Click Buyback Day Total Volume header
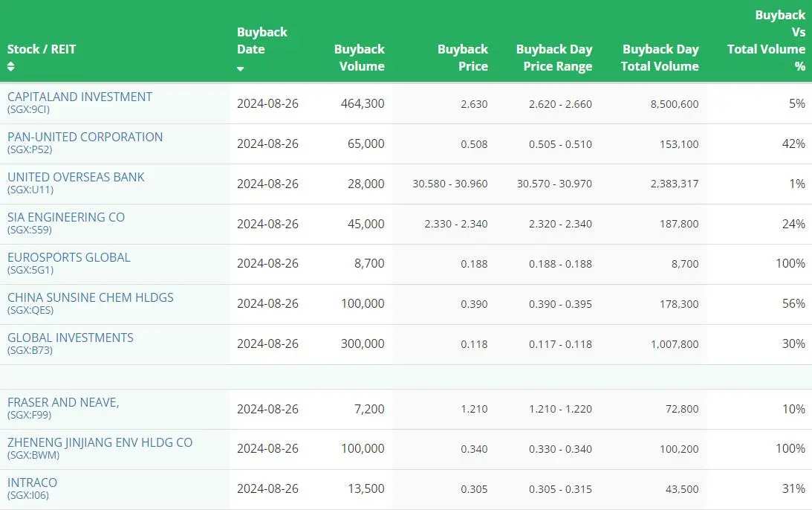The image size is (812, 510). point(660,57)
